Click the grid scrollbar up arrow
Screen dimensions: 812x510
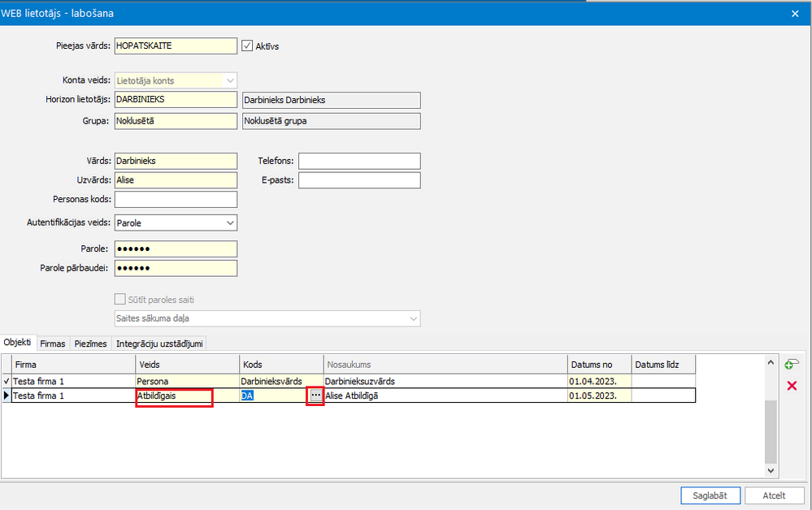(771, 362)
